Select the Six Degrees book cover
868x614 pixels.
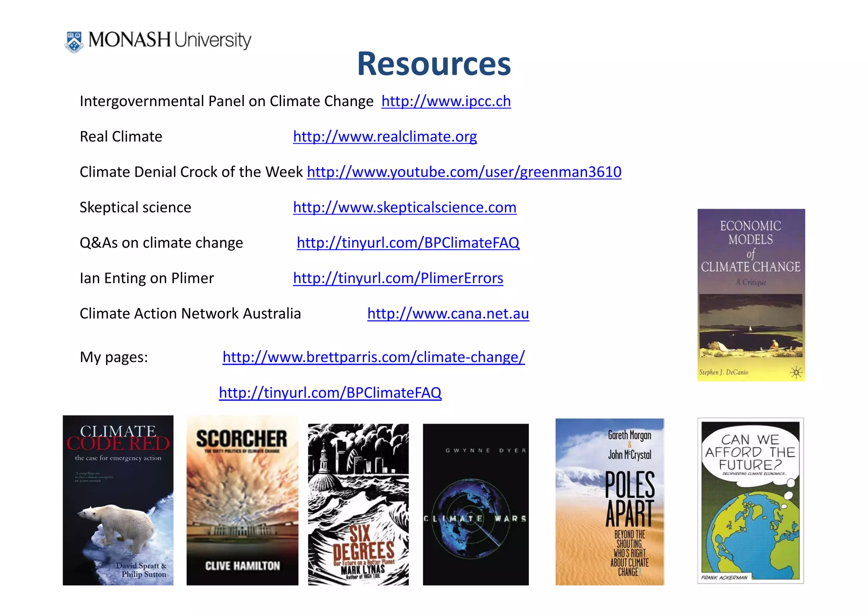(x=358, y=504)
